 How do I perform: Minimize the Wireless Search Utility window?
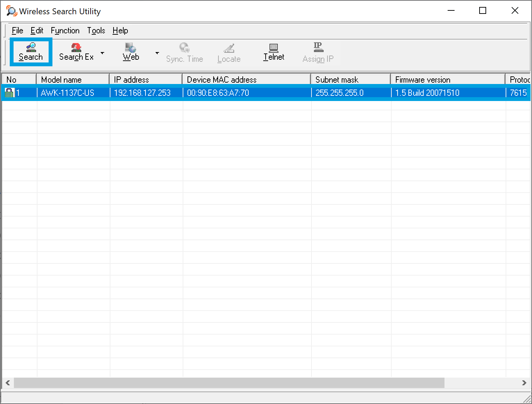451,11
